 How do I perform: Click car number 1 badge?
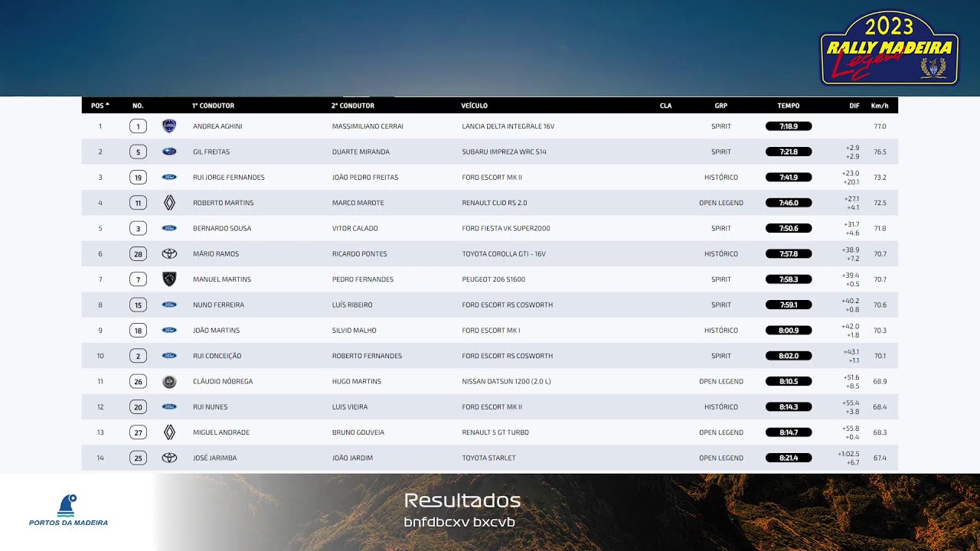(138, 126)
